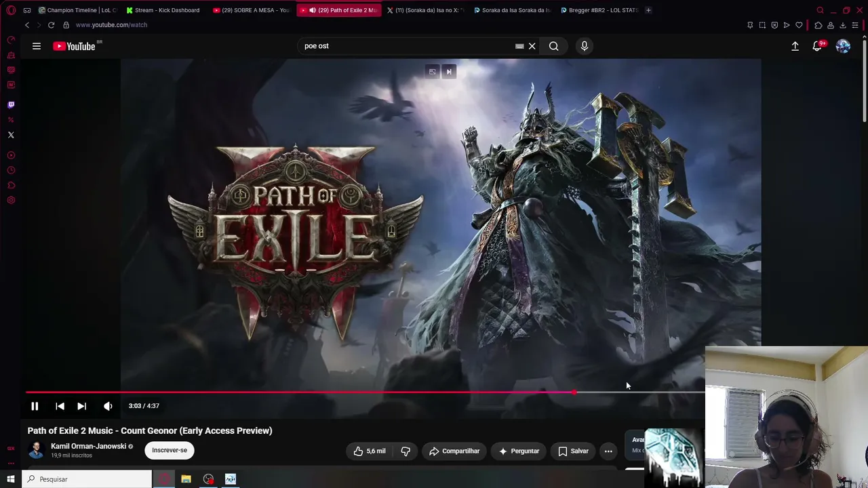This screenshot has height=488, width=868.
Task: Click the Perguntar ask button
Action: tap(518, 451)
